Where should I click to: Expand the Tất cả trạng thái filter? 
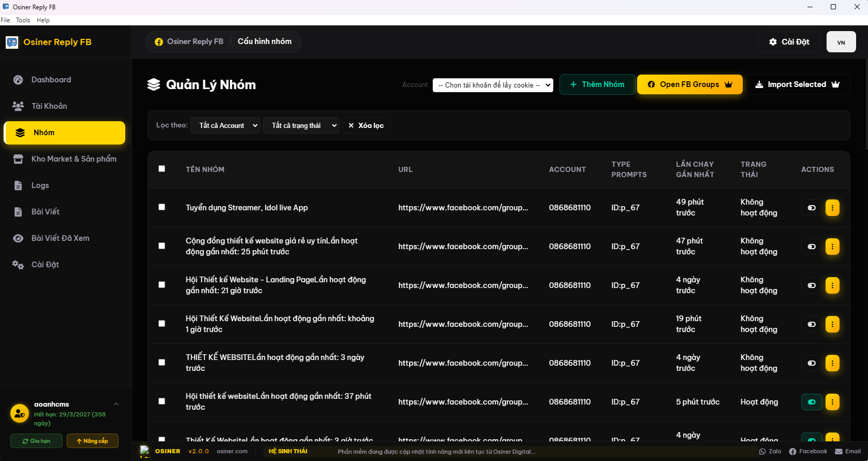(x=301, y=125)
